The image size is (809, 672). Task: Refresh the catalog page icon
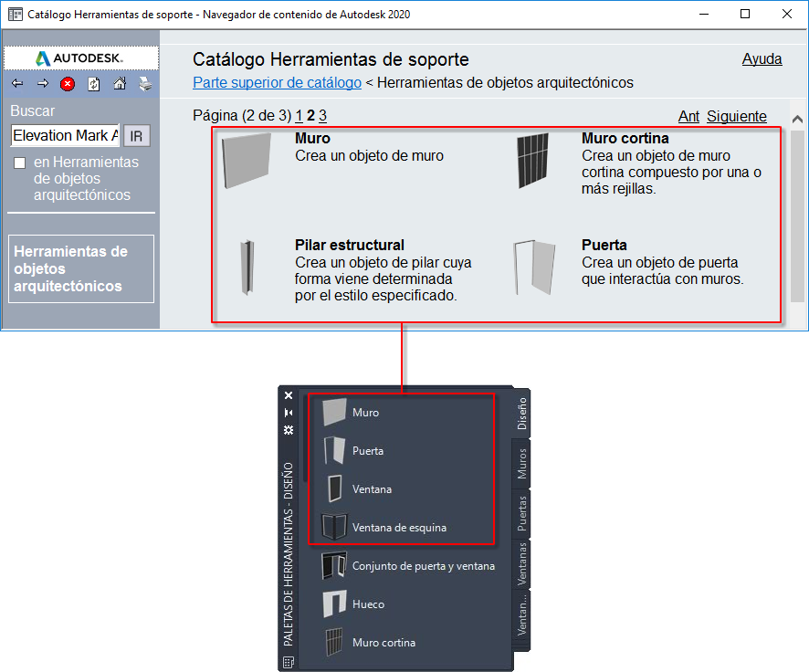pyautogui.click(x=93, y=84)
